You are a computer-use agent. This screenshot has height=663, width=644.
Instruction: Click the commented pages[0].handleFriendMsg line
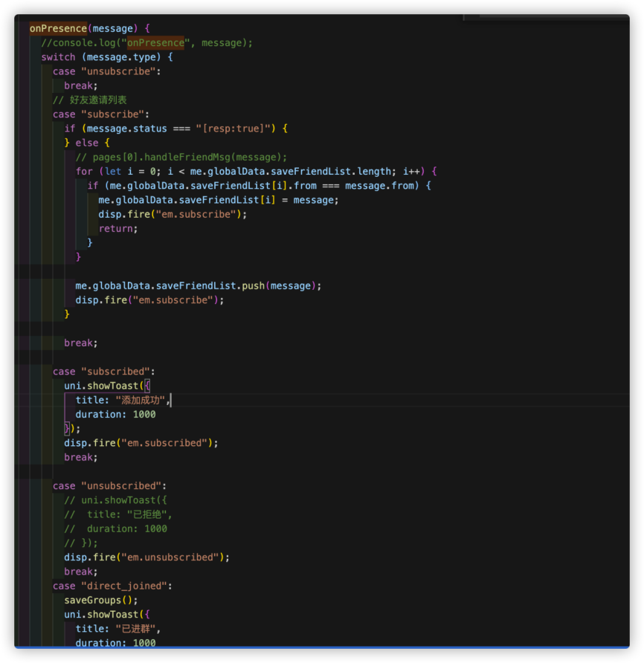coord(181,157)
